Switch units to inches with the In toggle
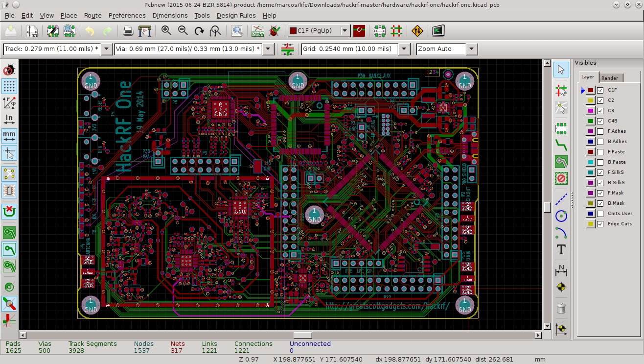Viewport: 644px width, 364px height. click(9, 119)
